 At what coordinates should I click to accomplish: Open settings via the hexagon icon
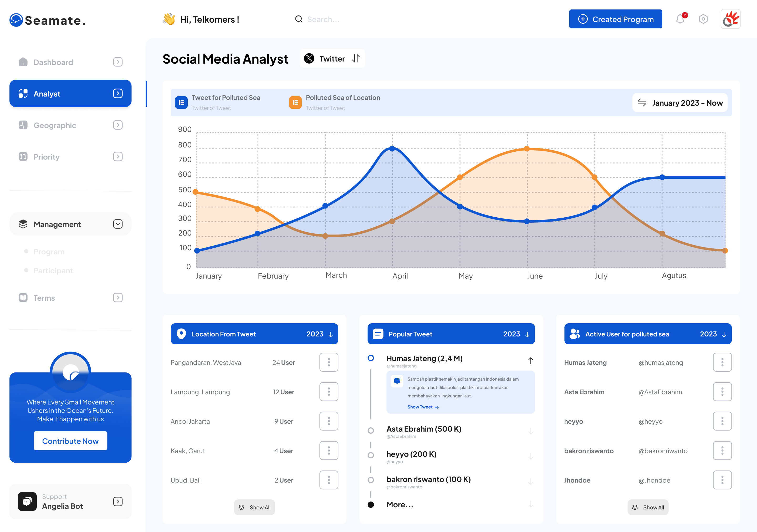tap(703, 19)
